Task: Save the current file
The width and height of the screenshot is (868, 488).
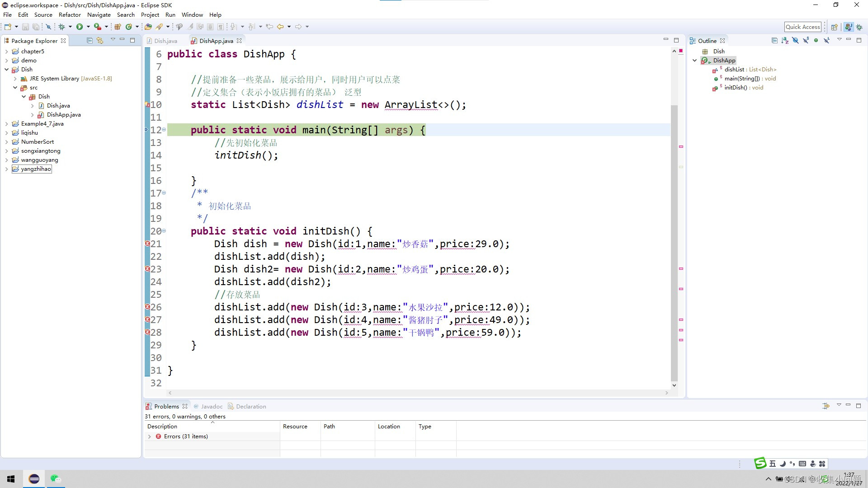Action: click(24, 26)
